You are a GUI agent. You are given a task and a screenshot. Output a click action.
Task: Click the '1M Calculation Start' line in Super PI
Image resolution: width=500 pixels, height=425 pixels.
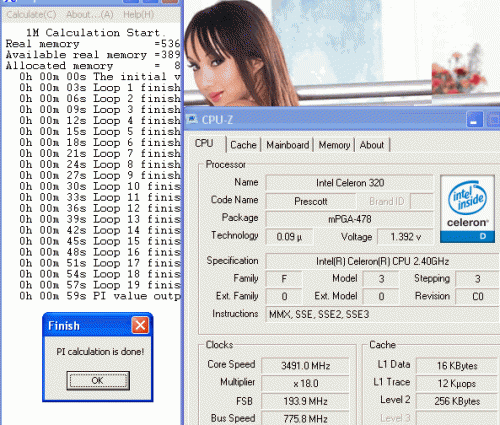(x=95, y=33)
